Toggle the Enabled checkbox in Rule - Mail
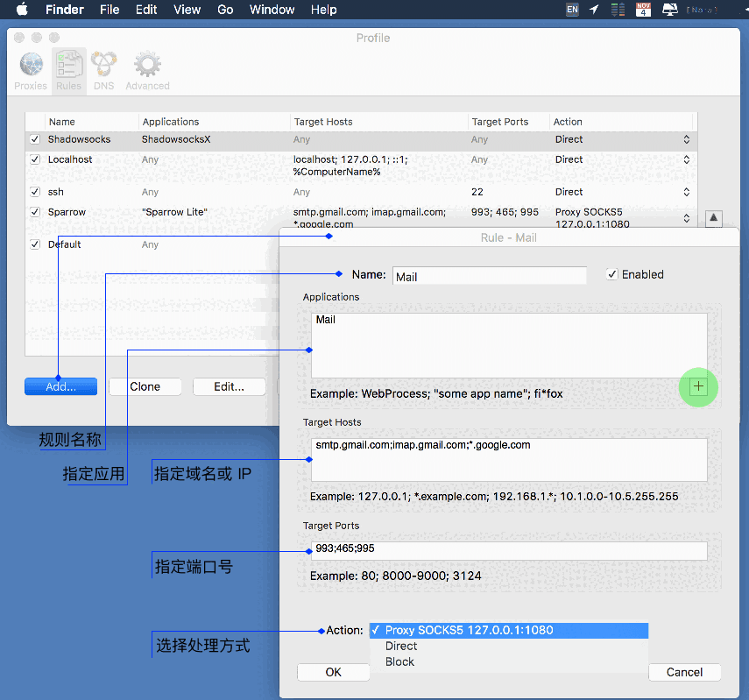Image resolution: width=749 pixels, height=700 pixels. (x=611, y=274)
